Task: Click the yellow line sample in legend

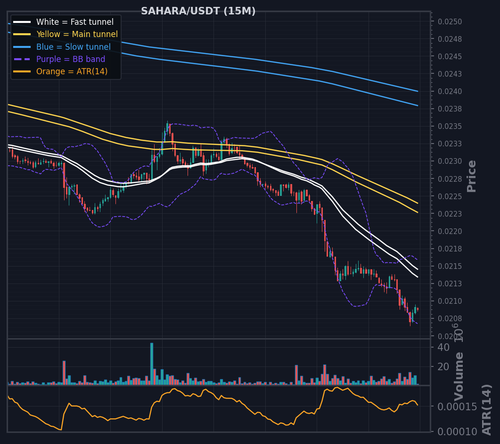Action: [x=22, y=34]
